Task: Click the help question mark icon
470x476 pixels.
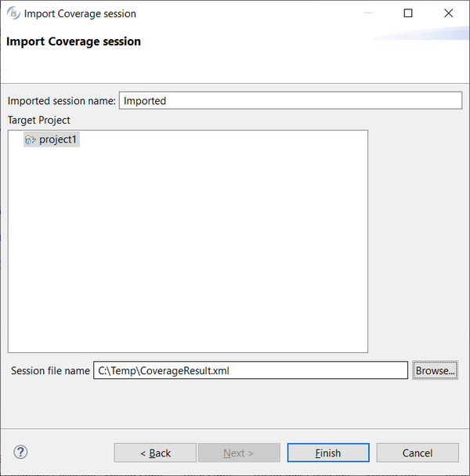Action: tap(20, 452)
